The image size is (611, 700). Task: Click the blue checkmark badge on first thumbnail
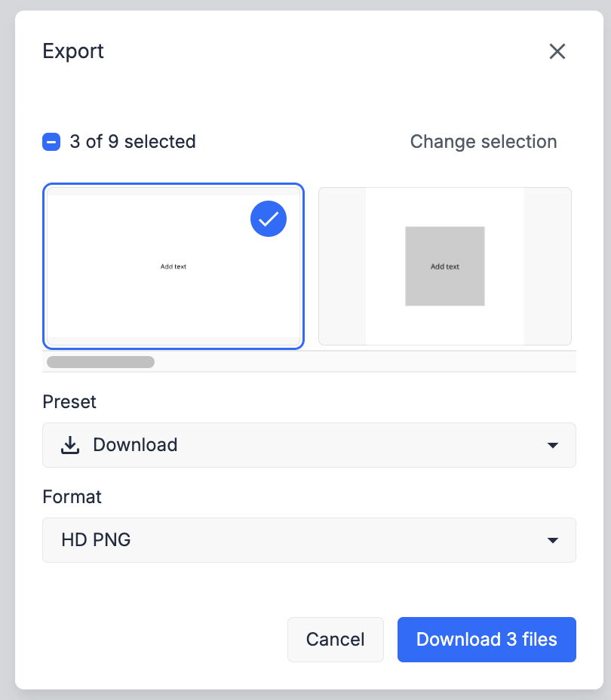269,219
